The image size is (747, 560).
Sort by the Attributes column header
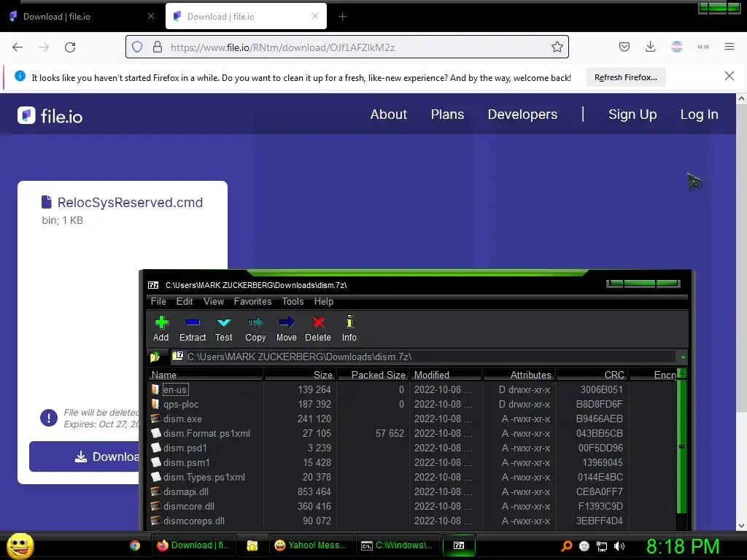pyautogui.click(x=519, y=375)
